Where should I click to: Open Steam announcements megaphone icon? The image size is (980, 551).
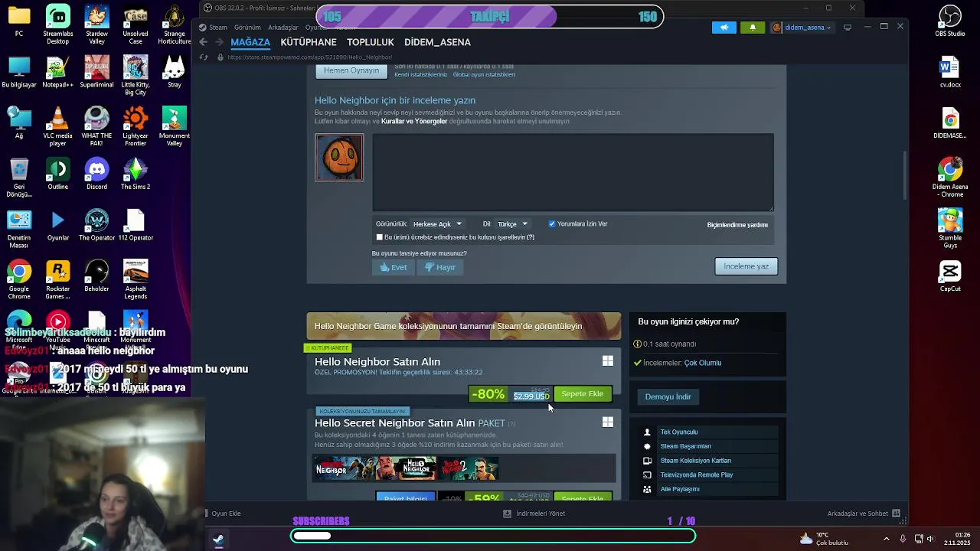point(724,28)
